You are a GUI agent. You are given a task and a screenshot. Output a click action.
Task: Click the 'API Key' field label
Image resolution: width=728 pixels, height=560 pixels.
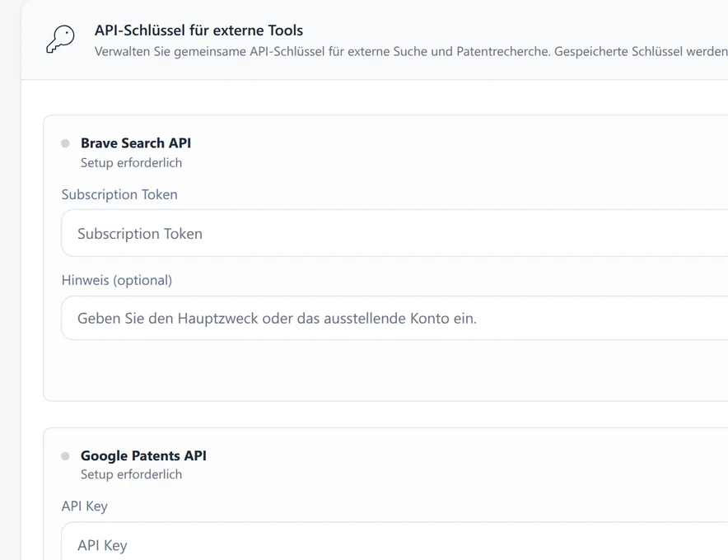(85, 506)
